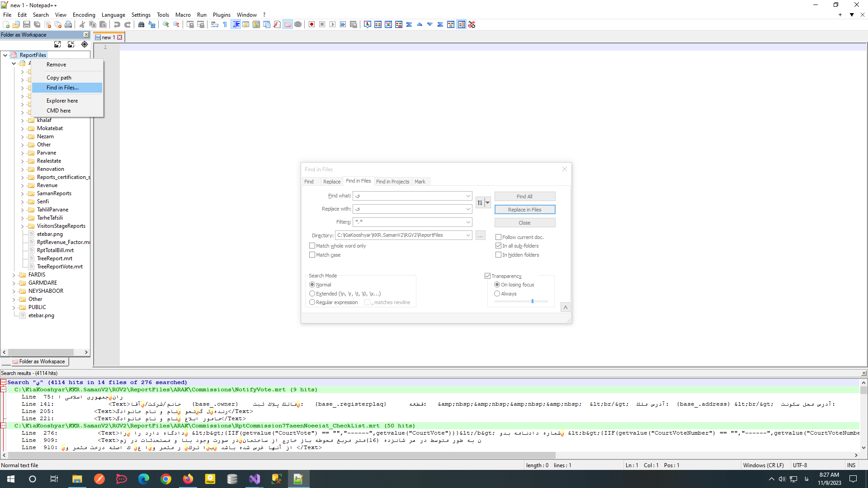Viewport: 868px width, 488px height.
Task: Enable In hidden folders checkbox
Action: (498, 255)
